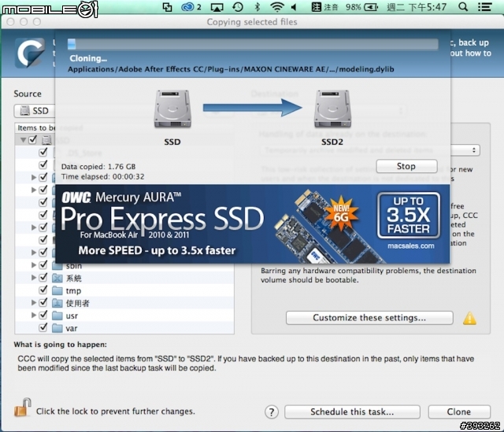This screenshot has width=504, height=432.
Task: Open battery status menu showing 98%
Action: pyautogui.click(x=362, y=7)
